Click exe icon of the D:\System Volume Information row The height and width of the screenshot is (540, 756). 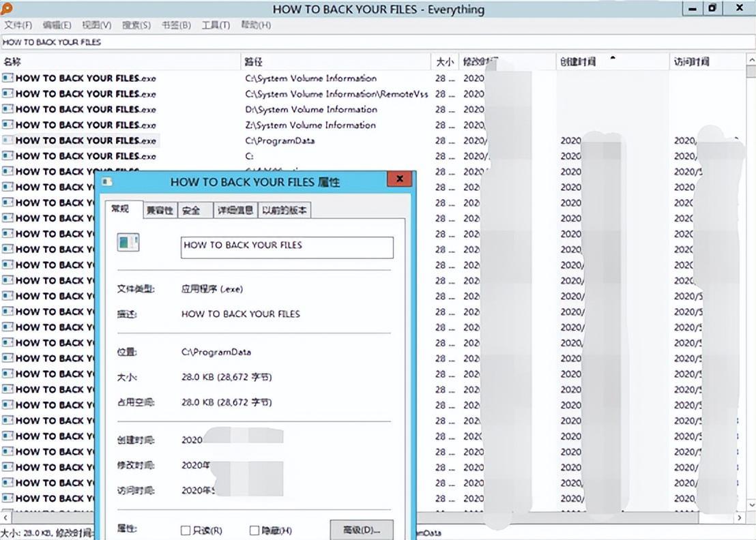(x=8, y=109)
